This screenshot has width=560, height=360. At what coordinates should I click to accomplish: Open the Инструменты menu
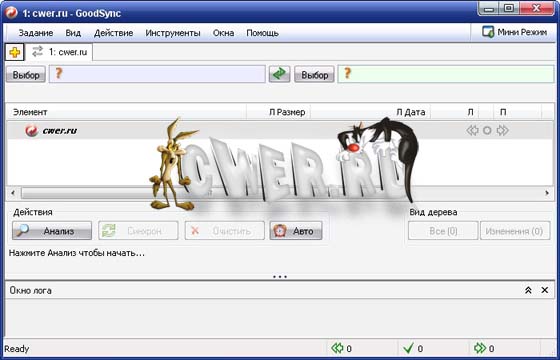tap(173, 33)
